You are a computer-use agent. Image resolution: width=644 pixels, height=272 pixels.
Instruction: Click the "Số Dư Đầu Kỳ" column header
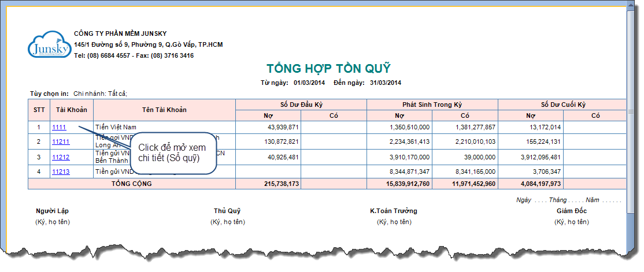coord(301,105)
